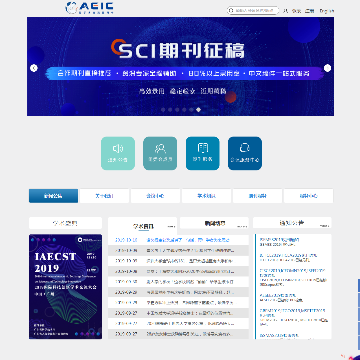Focus the search box in the header
360x360 pixels.
pyautogui.click(x=253, y=11)
